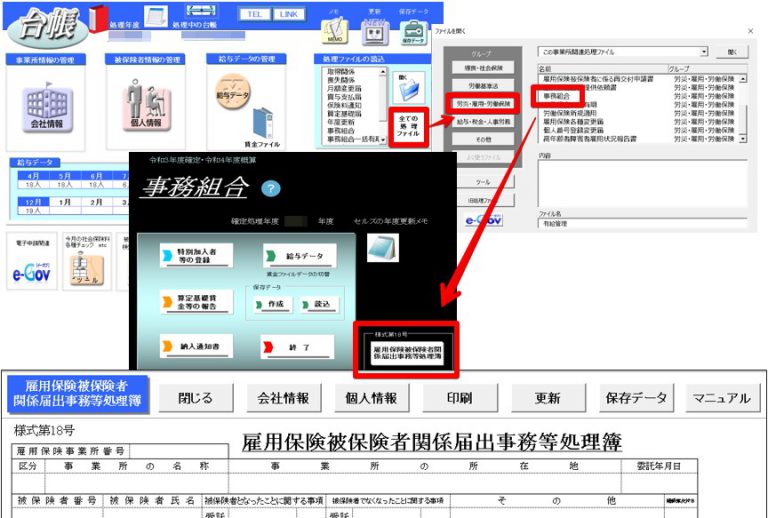This screenshot has width=768, height=518.
Task: Open e-Gov icon in 電子申請関連 panel
Action: pos(31,274)
